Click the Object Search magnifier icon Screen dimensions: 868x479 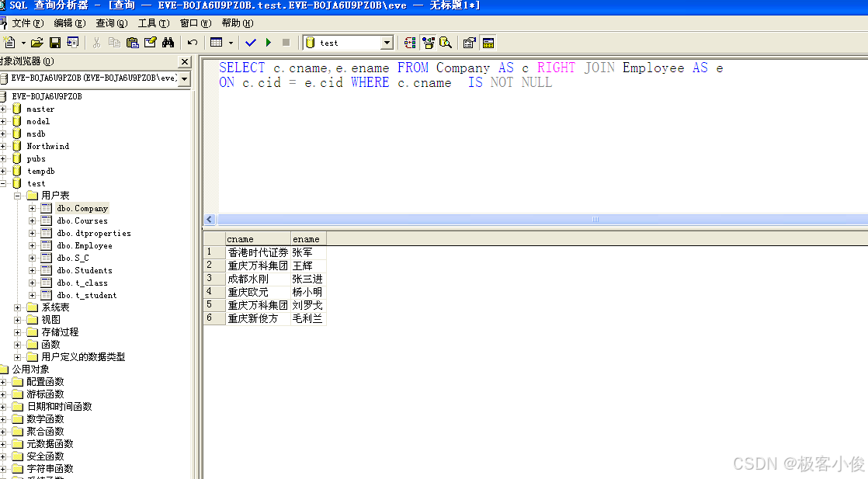point(446,43)
